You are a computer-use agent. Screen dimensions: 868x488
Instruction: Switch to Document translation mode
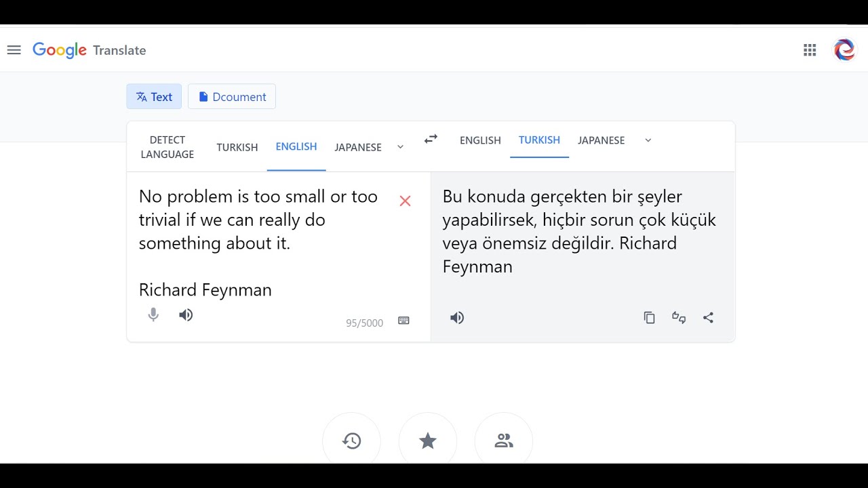pos(232,97)
